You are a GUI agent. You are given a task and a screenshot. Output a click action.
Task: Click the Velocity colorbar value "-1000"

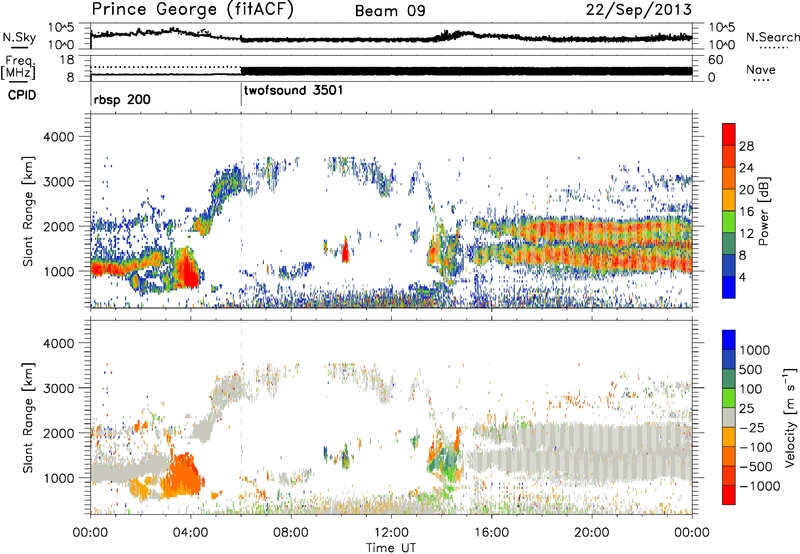(x=759, y=486)
